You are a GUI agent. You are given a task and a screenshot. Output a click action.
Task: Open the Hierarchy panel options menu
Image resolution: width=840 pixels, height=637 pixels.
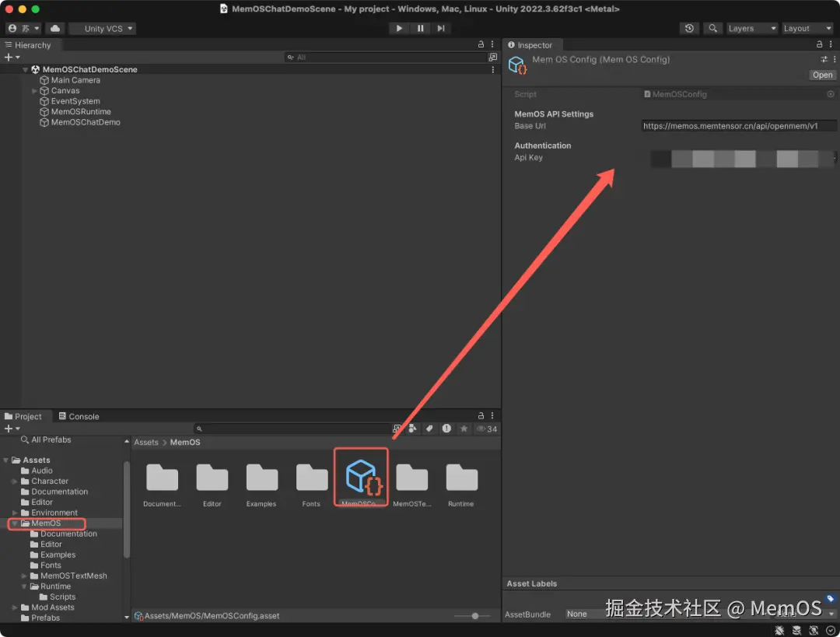coord(492,44)
